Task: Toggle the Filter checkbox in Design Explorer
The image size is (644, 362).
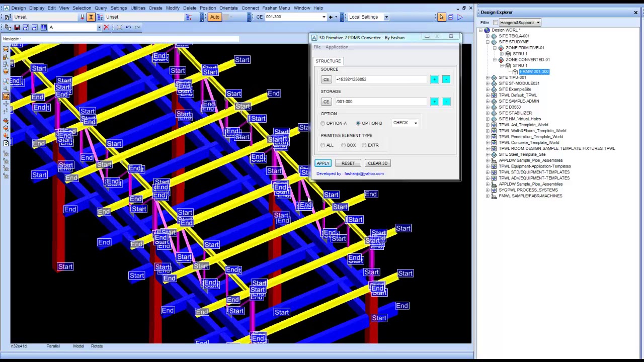Action: pyautogui.click(x=496, y=23)
